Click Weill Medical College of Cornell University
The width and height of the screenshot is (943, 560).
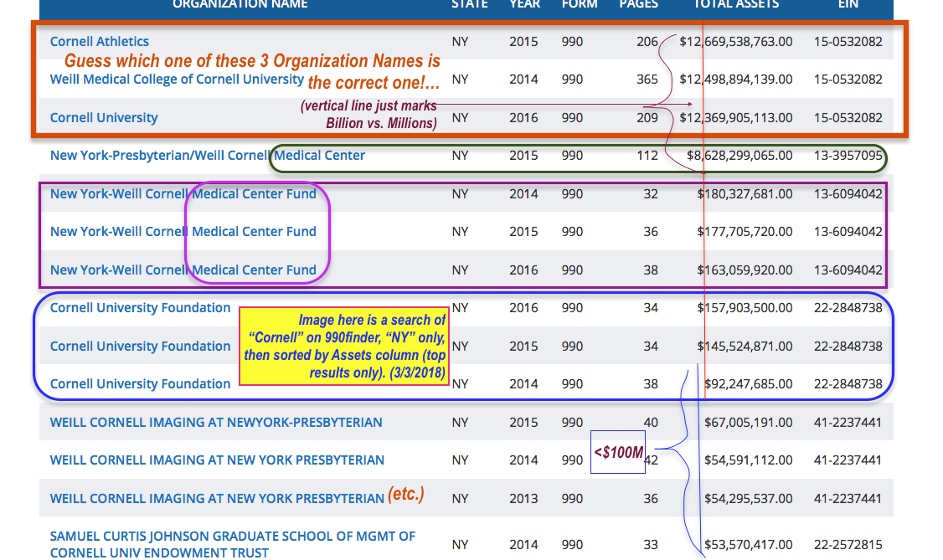point(177,80)
